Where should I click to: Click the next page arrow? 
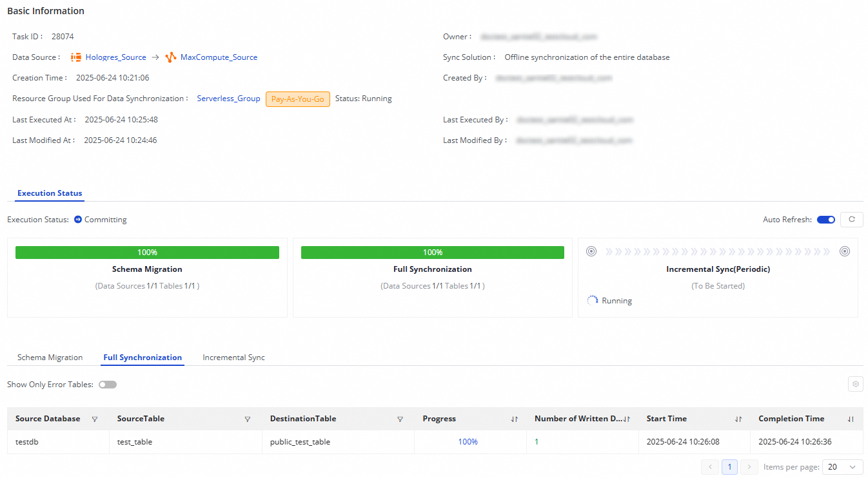pyautogui.click(x=749, y=466)
